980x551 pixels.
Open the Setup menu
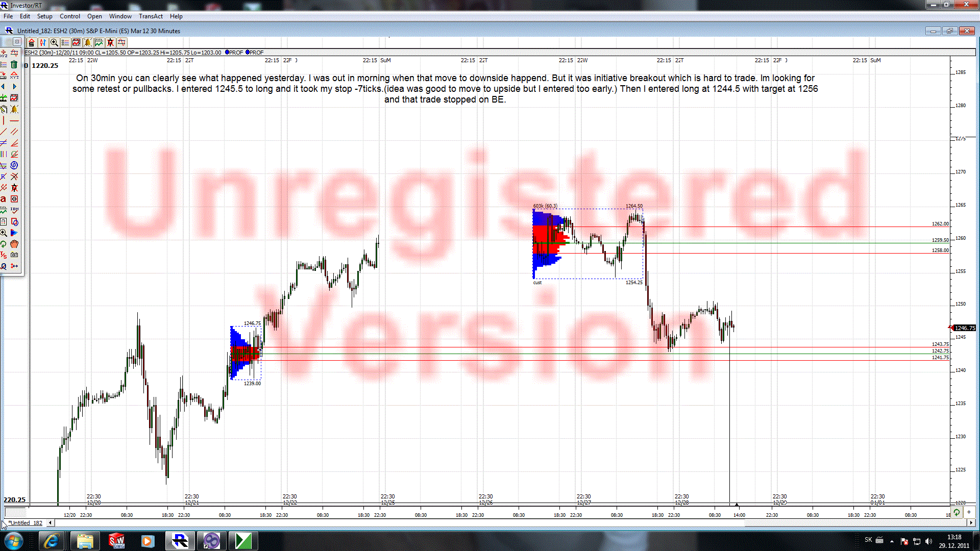point(44,16)
